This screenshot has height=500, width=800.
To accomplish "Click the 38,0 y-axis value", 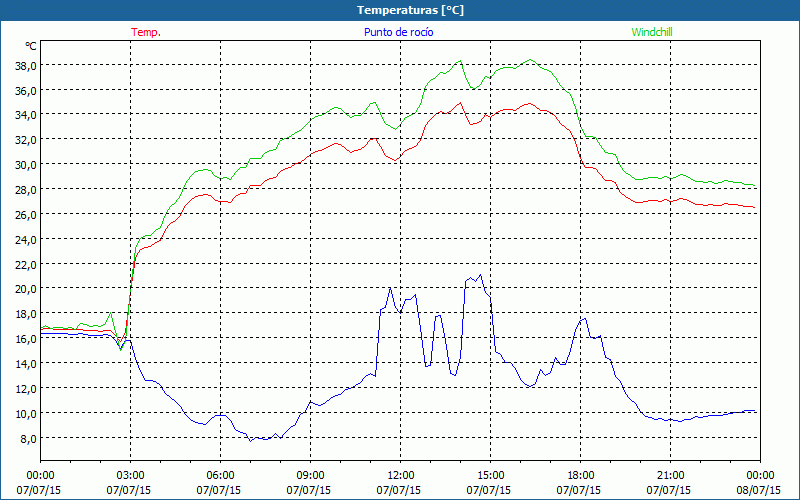I will [x=25, y=66].
